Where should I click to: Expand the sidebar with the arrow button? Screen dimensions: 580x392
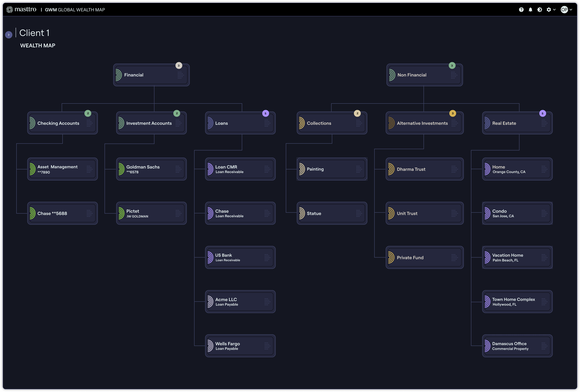[x=9, y=35]
